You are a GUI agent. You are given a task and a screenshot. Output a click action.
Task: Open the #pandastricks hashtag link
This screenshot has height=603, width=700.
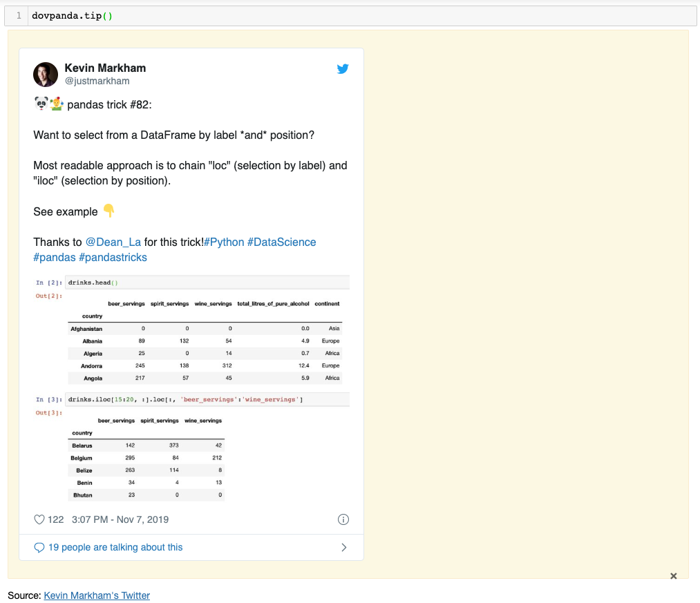point(113,258)
